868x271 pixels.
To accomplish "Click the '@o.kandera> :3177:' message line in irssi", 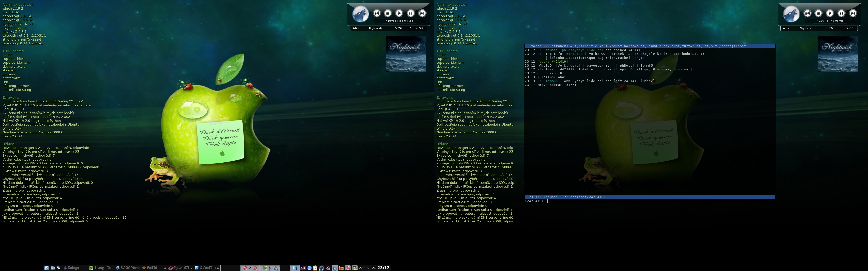I will click(551, 85).
